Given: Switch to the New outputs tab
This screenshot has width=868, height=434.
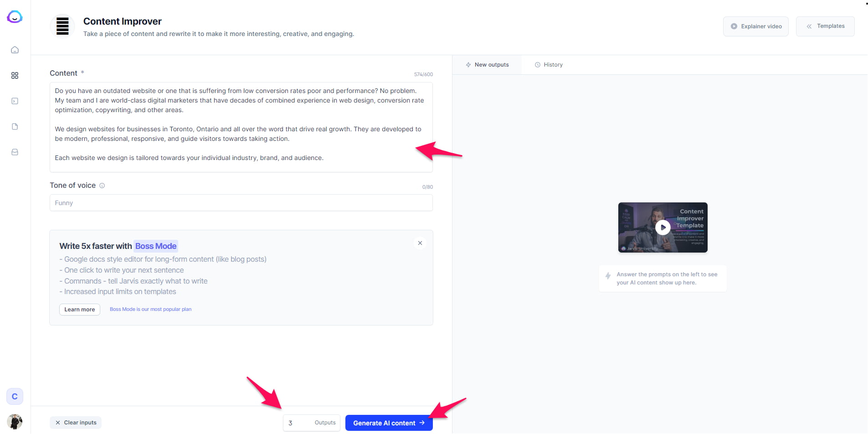Looking at the screenshot, I should click(x=487, y=65).
